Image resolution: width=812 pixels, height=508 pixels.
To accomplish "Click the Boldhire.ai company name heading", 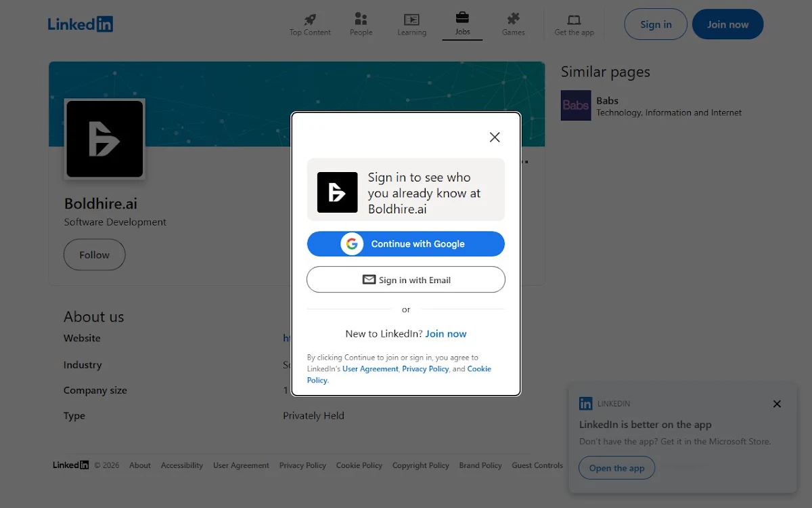I will (101, 203).
